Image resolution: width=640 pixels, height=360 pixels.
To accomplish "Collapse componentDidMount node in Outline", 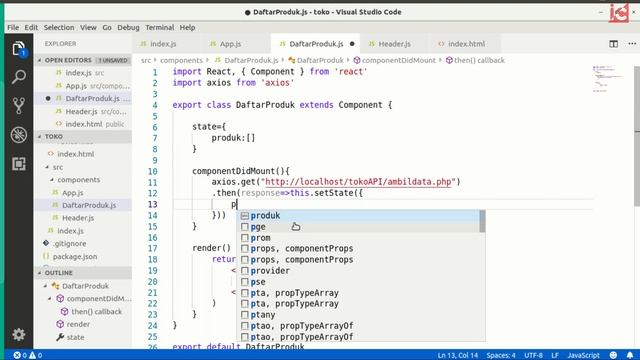I will [50, 299].
